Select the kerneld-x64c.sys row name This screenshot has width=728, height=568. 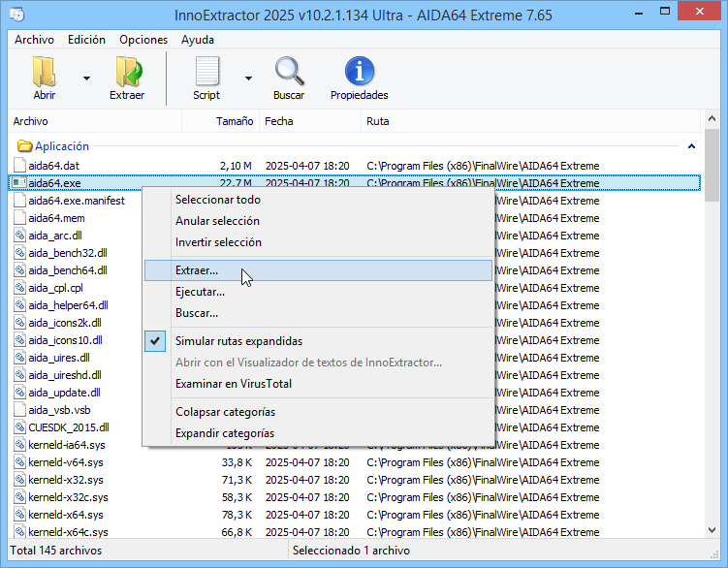(x=68, y=532)
